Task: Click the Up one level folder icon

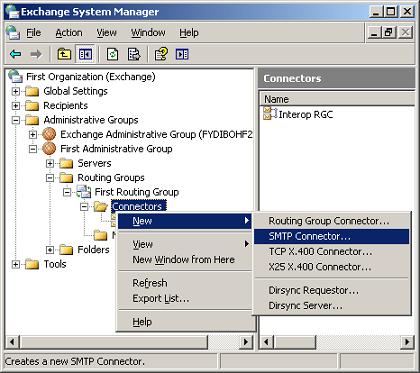Action: pyautogui.click(x=64, y=54)
